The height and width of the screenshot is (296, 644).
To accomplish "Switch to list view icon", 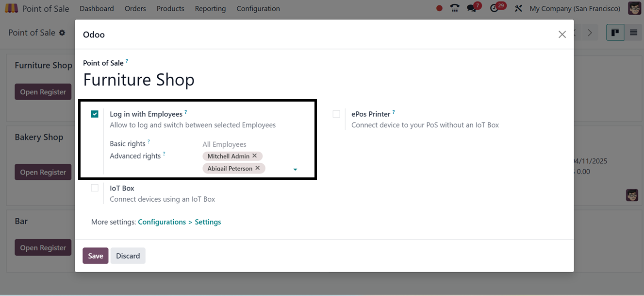I will click(x=633, y=33).
